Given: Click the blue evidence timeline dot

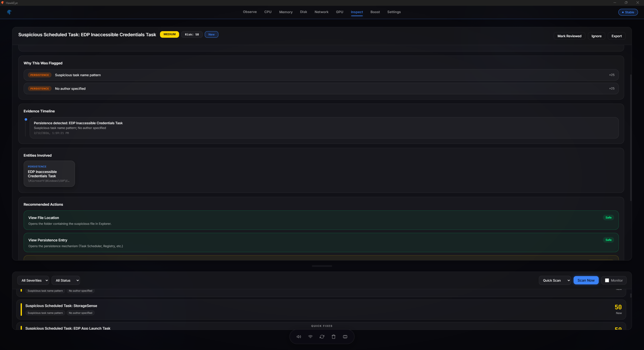Looking at the screenshot, I should tap(26, 119).
